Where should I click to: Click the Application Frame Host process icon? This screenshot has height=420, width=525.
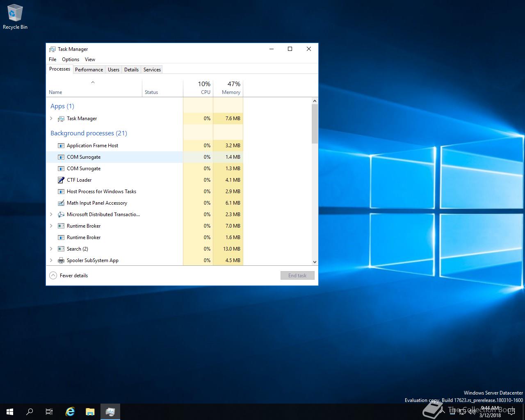[x=61, y=146]
